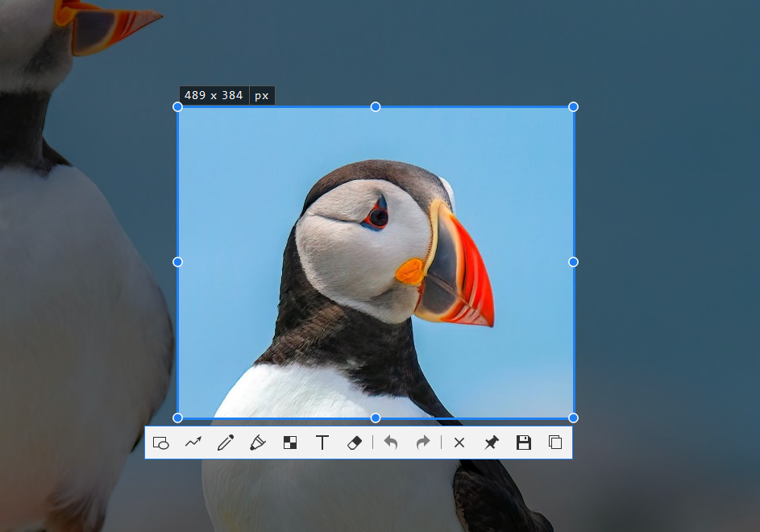This screenshot has height=532, width=760.
Task: Click the 489 x 384 size label
Action: [x=214, y=95]
